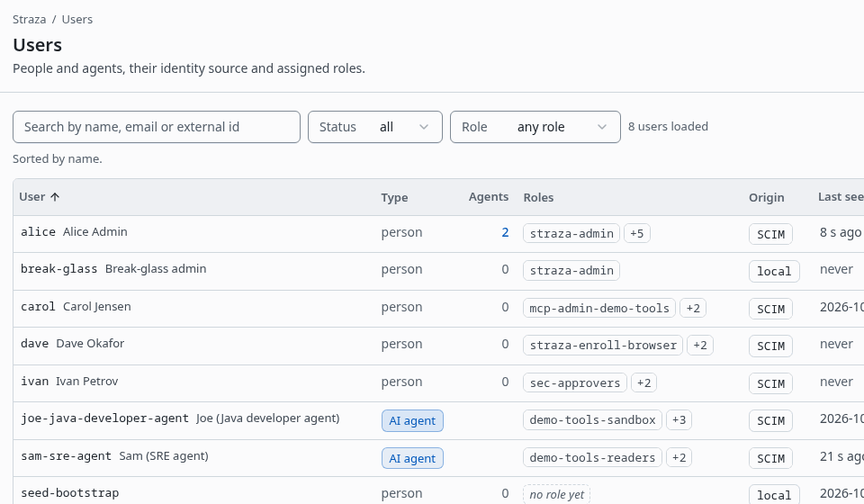Screen dimensions: 864x504
Task: Open alice's agents count link 2
Action: click(x=505, y=233)
